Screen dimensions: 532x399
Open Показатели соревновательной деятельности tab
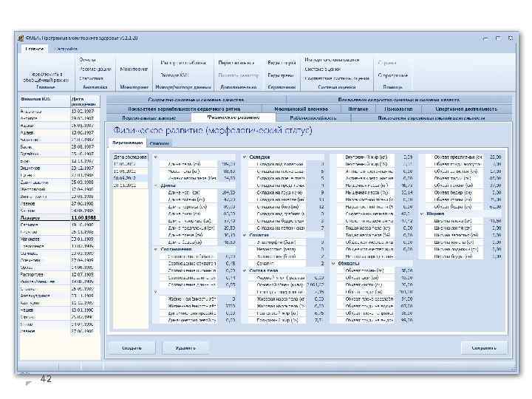click(x=432, y=117)
